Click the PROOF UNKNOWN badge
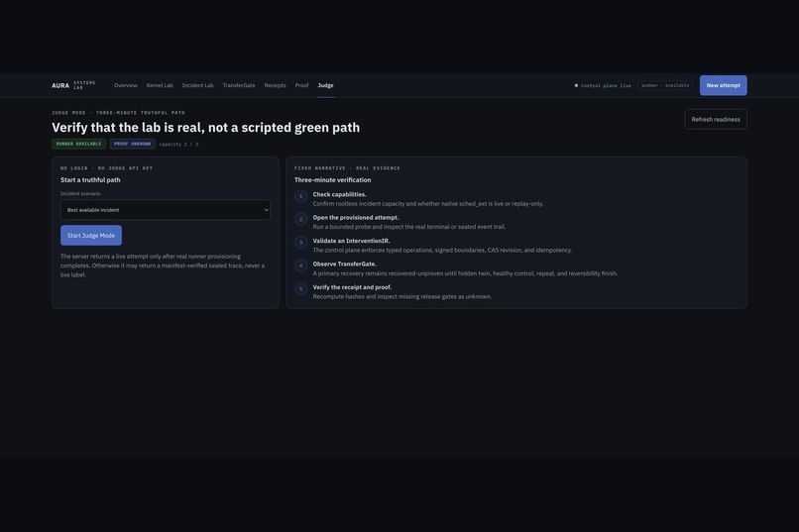The image size is (799, 532). point(133,144)
